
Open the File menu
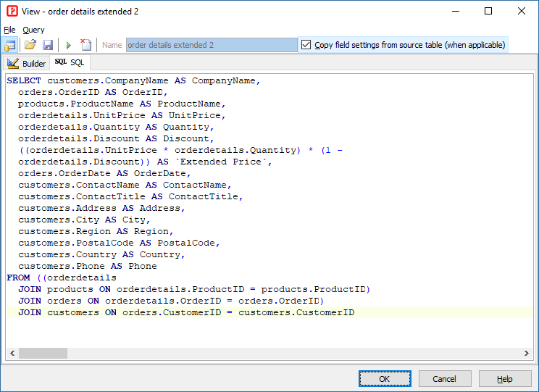pyautogui.click(x=9, y=30)
